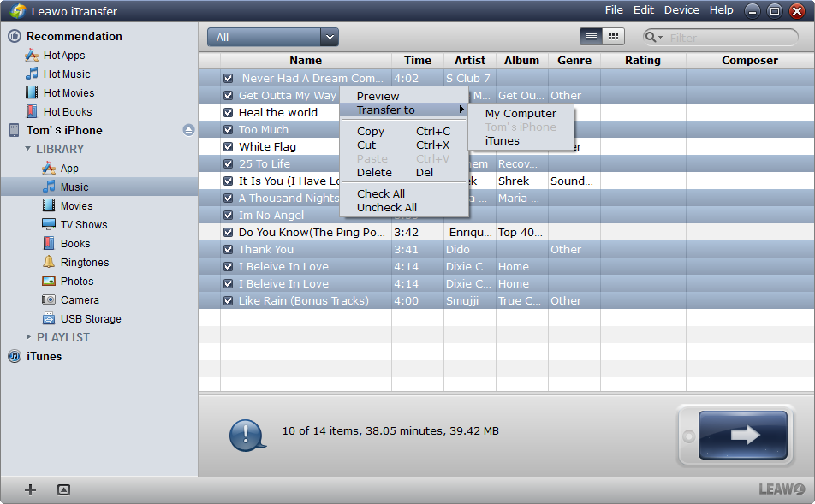Select Check All in context menu
The image size is (815, 504).
point(404,193)
